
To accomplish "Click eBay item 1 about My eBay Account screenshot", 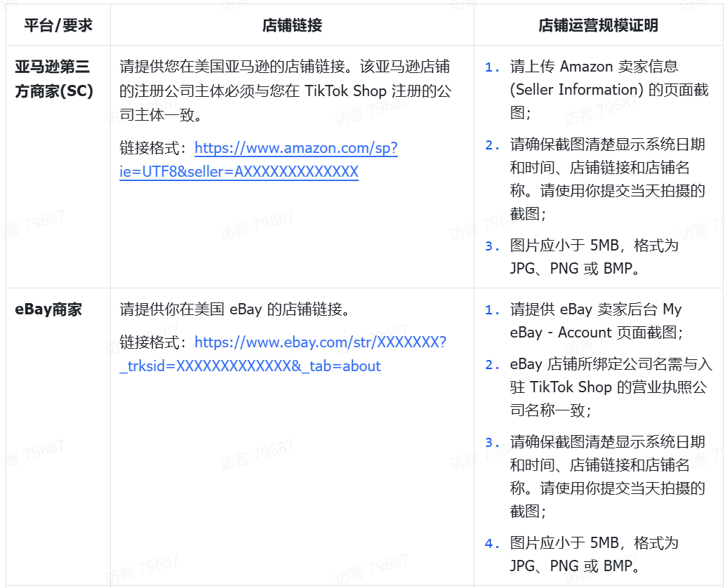I will [595, 321].
